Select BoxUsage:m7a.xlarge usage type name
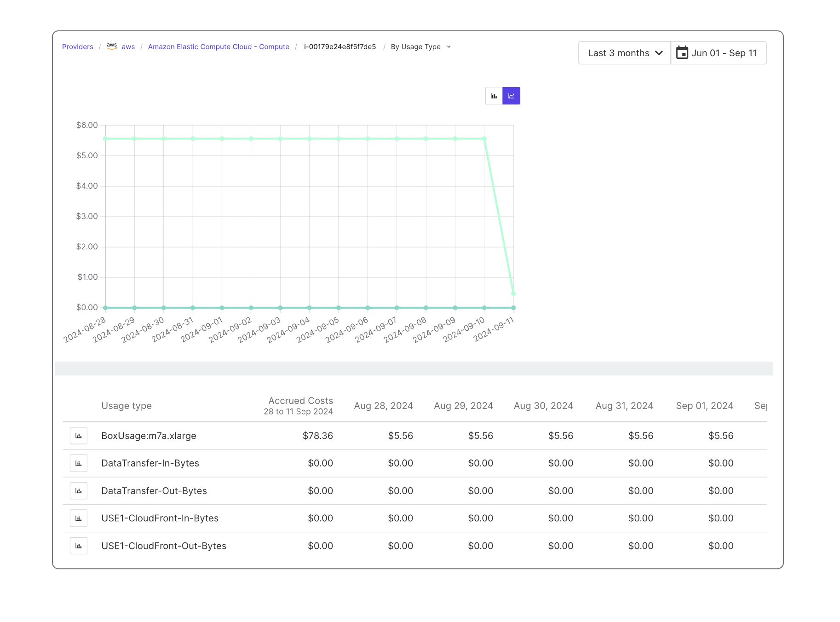The width and height of the screenshot is (840, 622). click(149, 436)
